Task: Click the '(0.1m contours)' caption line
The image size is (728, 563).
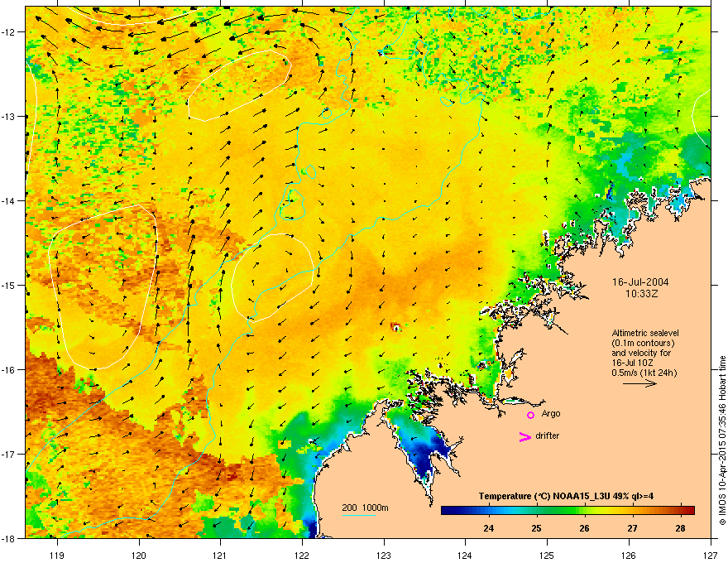Action: 643,344
